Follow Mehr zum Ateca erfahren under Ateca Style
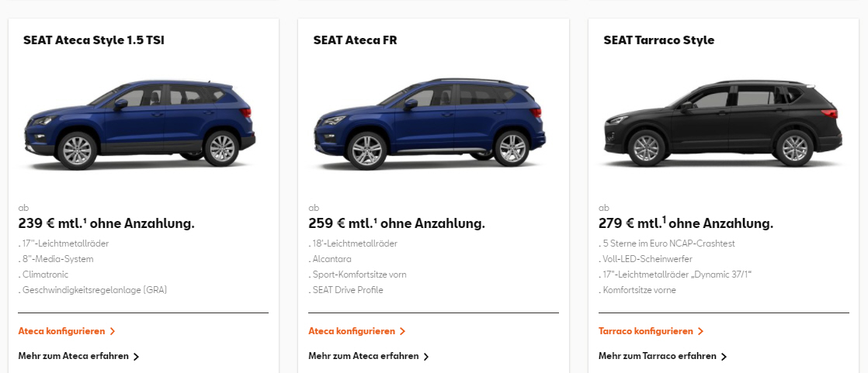This screenshot has width=868, height=373. pos(74,356)
